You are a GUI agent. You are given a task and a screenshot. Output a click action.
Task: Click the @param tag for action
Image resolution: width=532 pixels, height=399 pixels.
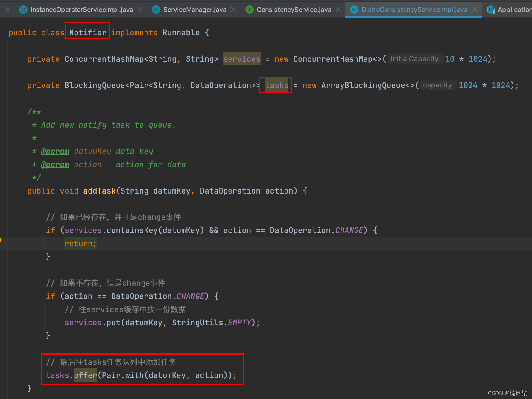pos(55,164)
